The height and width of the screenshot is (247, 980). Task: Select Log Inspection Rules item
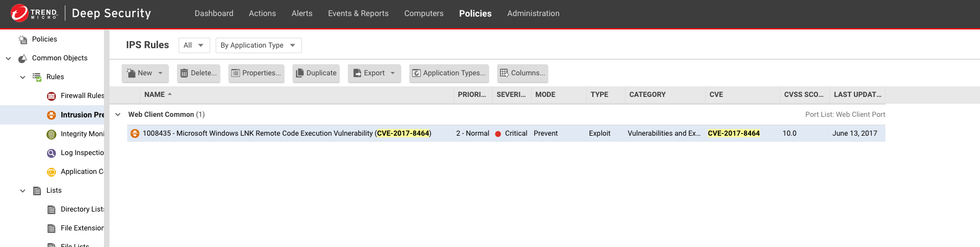[x=82, y=153]
